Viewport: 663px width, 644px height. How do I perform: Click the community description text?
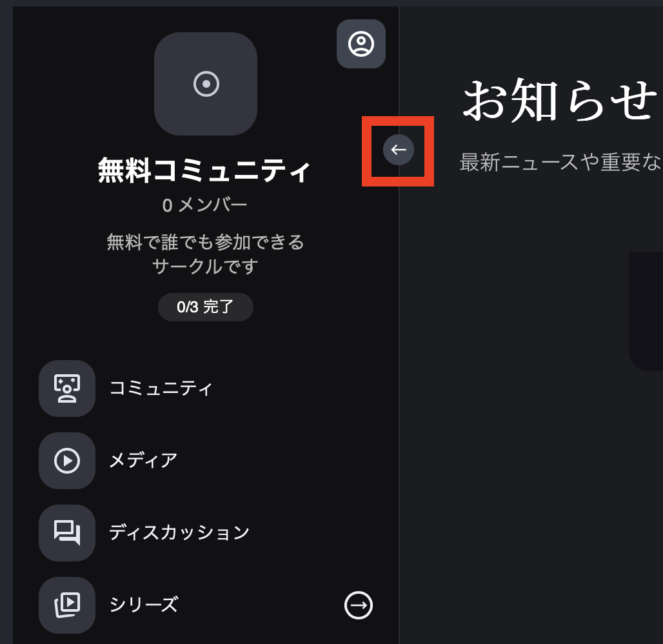click(x=206, y=254)
